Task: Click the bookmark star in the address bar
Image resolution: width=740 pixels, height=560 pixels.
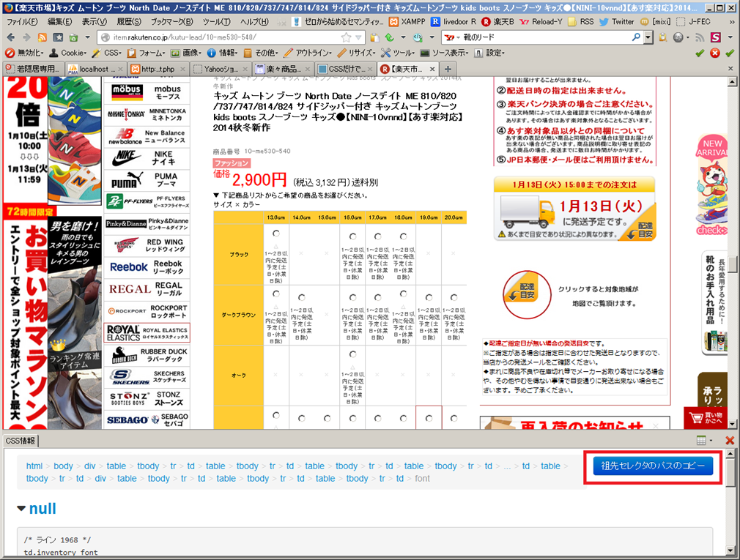Action: (x=346, y=37)
